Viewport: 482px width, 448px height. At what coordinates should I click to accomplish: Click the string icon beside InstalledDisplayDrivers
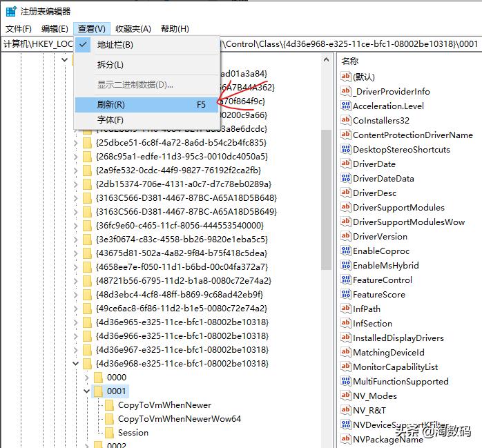tap(345, 338)
